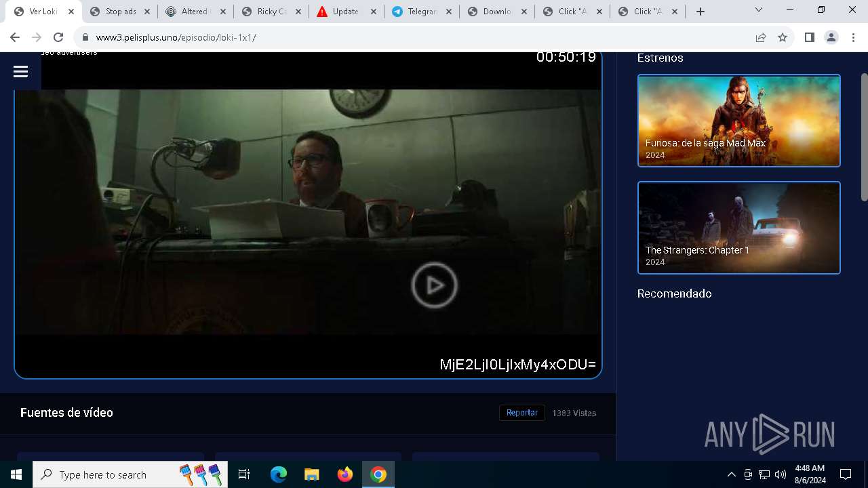Click the address bar URL
The width and height of the screenshot is (868, 488).
pyautogui.click(x=176, y=38)
